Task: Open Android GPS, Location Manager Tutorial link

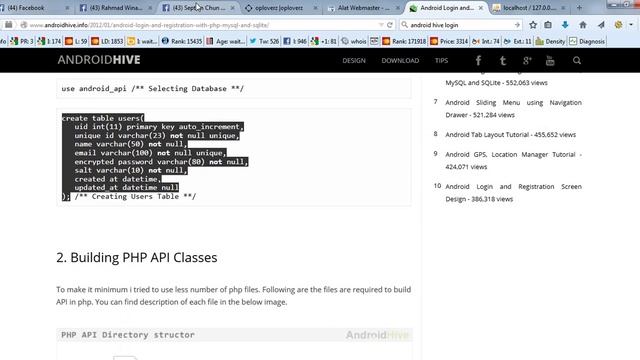Action: 513,160
